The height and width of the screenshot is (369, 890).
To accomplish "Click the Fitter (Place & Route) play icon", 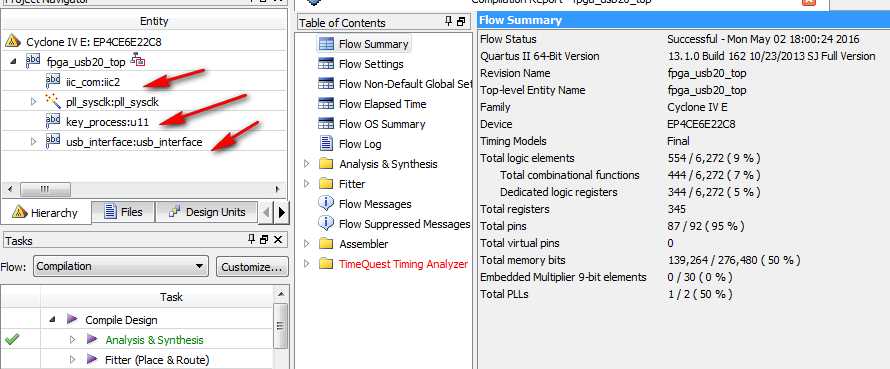I will click(92, 359).
